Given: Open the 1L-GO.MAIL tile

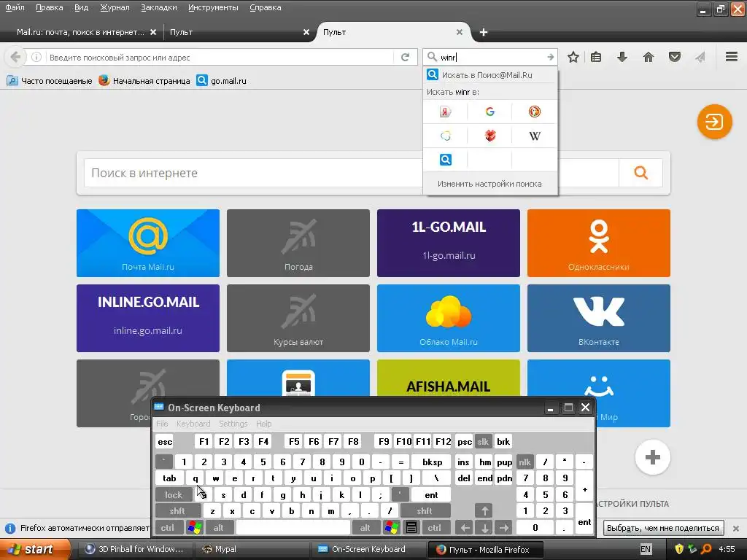Looking at the screenshot, I should (449, 243).
